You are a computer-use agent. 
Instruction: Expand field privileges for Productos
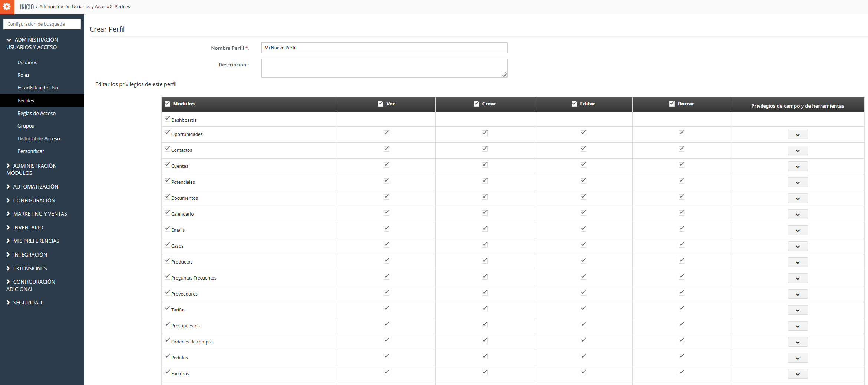click(798, 262)
